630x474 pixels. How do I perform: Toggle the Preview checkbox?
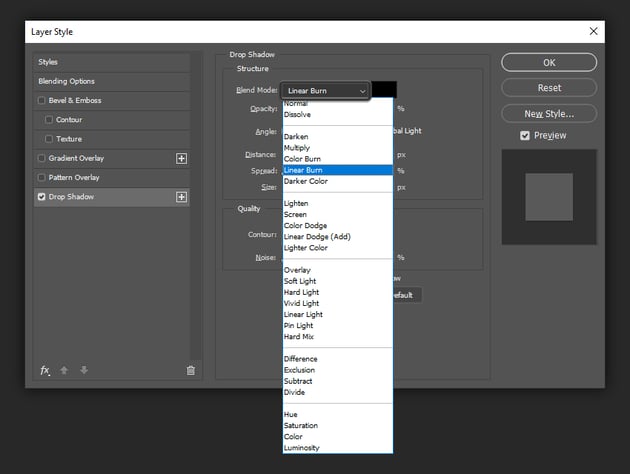tap(525, 135)
